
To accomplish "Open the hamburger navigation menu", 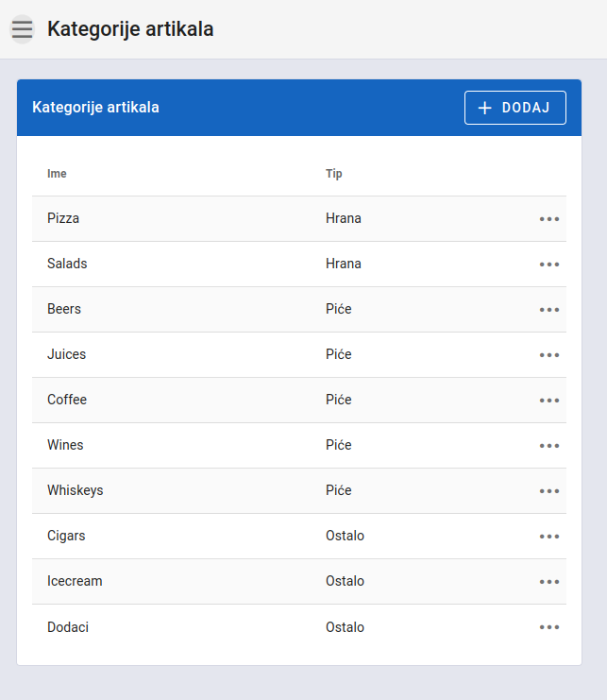I will click(x=22, y=29).
